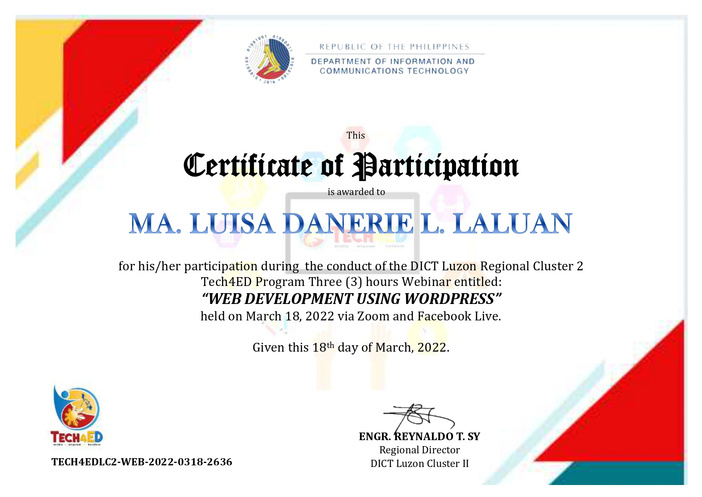Click the "held on March 18, 2022" line
The image size is (702, 497).
pos(350,316)
